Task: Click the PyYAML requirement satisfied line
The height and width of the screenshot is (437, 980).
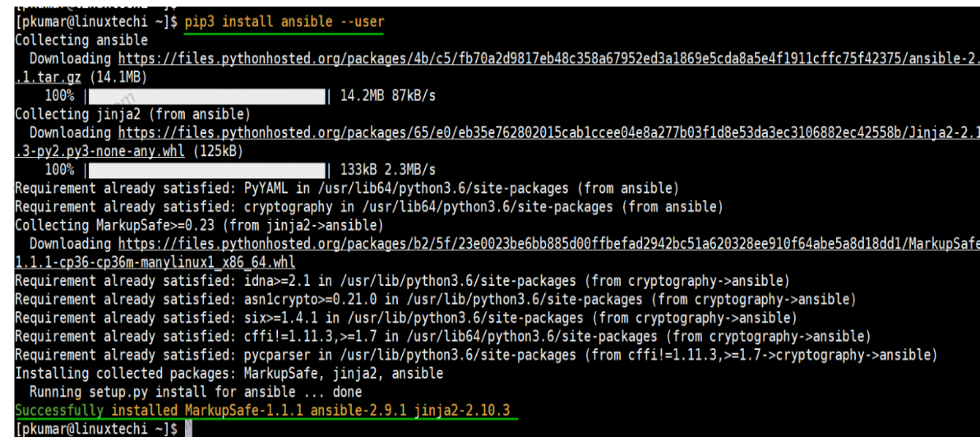Action: click(x=347, y=188)
